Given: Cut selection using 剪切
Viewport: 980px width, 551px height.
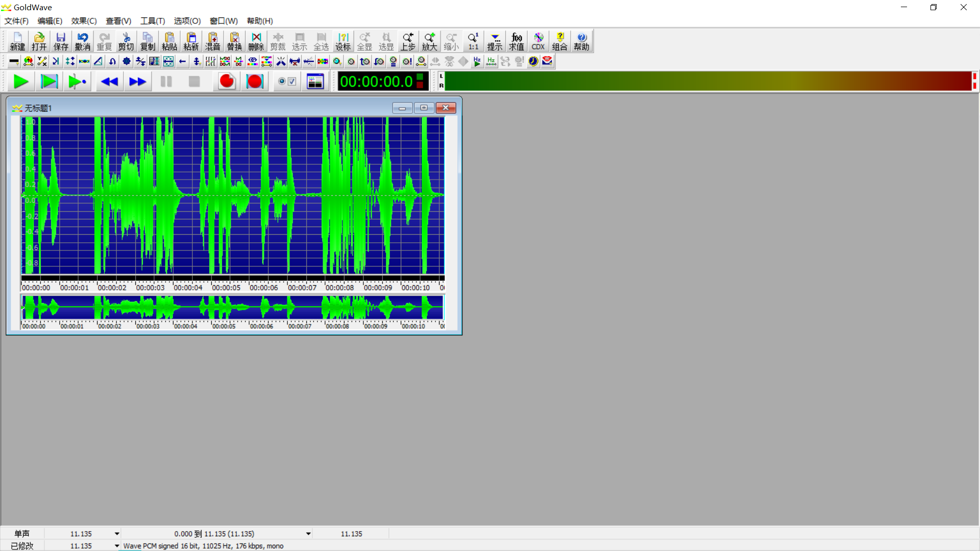Looking at the screenshot, I should click(126, 41).
